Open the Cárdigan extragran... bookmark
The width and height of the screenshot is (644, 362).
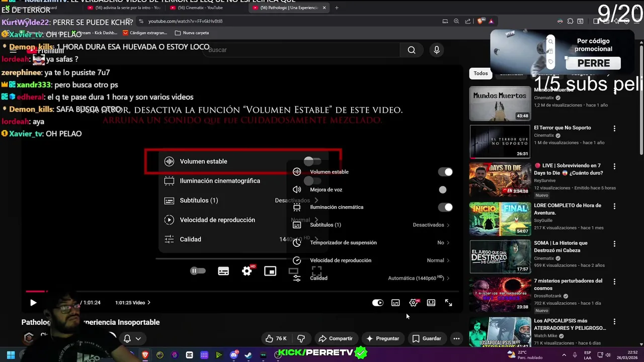(x=144, y=33)
